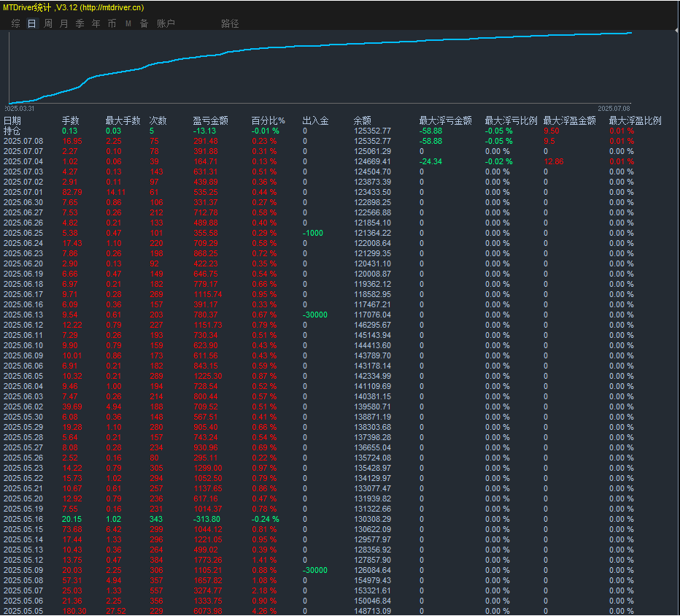Select the 2025.07.01 row date
Viewport: 680px width, 616px height.
[23, 192]
